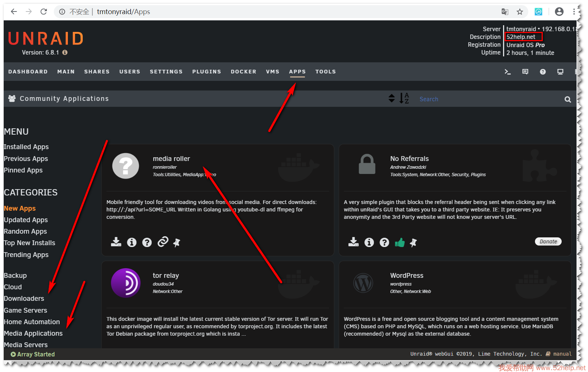
Task: Click the WordPress logo thumbnail
Action: [363, 283]
